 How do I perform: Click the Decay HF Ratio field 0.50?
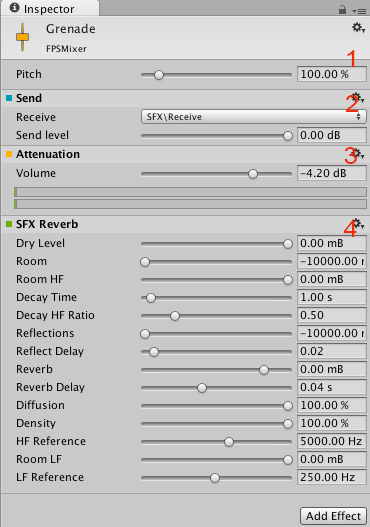click(x=332, y=315)
